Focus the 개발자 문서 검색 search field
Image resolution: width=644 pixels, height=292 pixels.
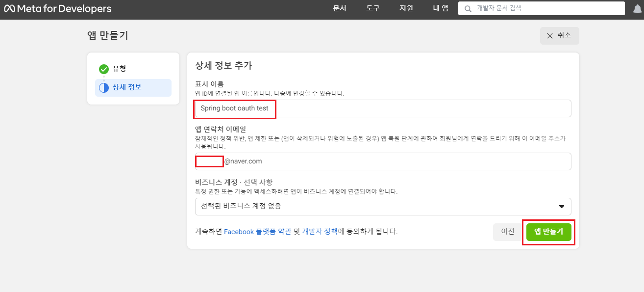pos(542,8)
